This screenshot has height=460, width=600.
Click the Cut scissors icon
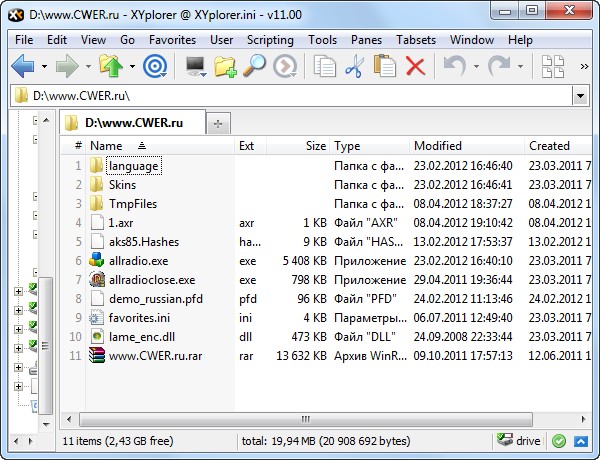tap(354, 67)
